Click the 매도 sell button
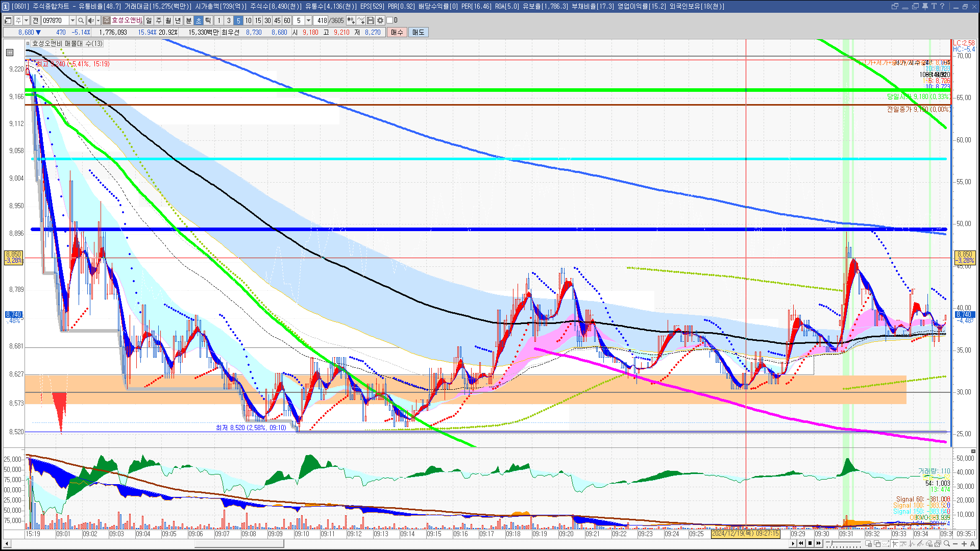Viewport: 980px width, 551px height. 418,32
